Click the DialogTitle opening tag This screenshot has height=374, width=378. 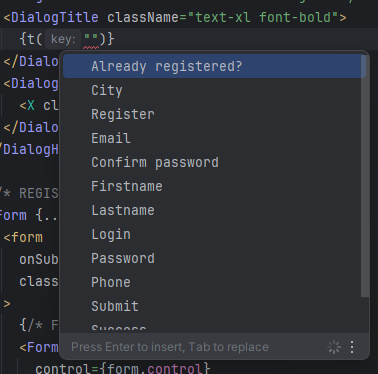pos(51,17)
